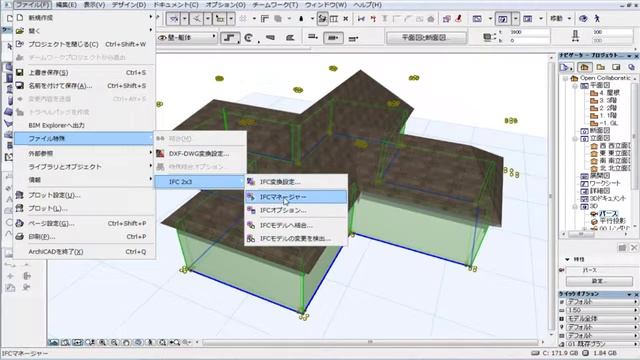This screenshot has height=360, width=640.
Task: Click the C: drive icon in status bar
Action: click(535, 353)
